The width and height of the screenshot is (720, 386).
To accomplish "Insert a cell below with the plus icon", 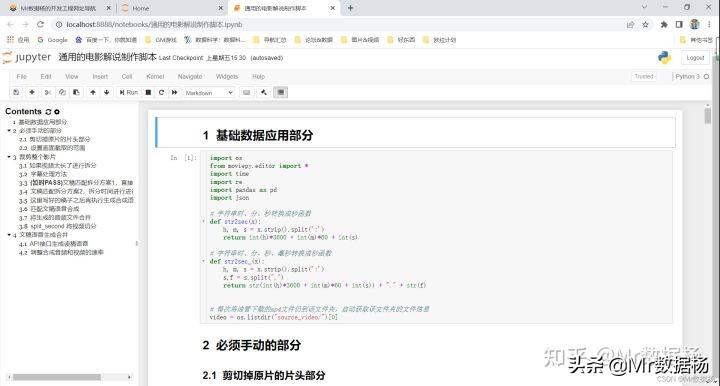I will pos(32,92).
